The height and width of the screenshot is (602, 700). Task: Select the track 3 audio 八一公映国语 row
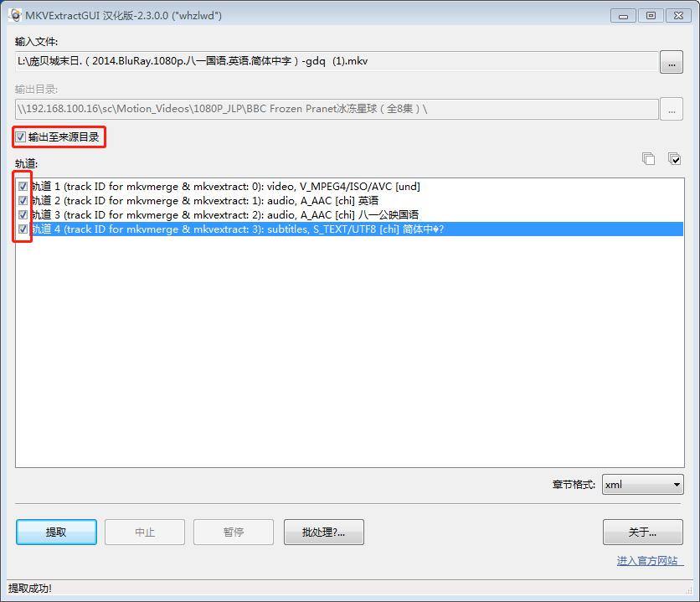point(225,214)
